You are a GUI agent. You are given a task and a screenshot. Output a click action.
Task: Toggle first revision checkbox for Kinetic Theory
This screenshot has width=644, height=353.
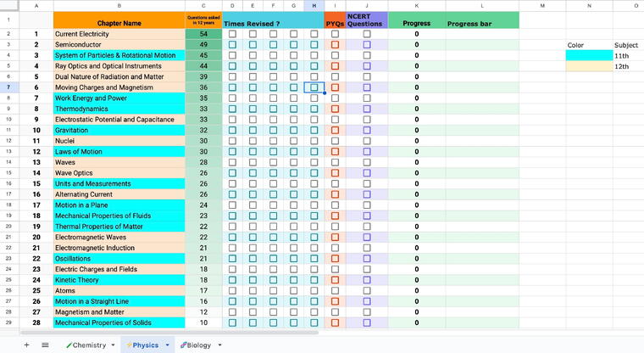232,280
